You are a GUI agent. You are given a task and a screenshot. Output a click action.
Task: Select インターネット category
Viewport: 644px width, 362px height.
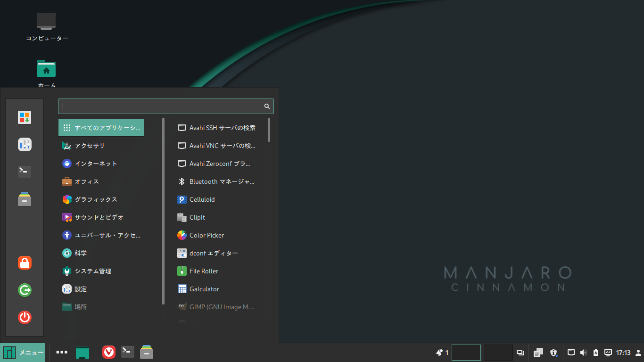pos(101,164)
